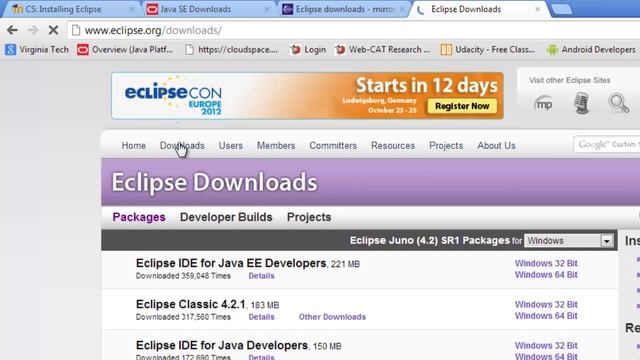The width and height of the screenshot is (640, 360).
Task: Open the Windows platform dropdown
Action: point(569,241)
